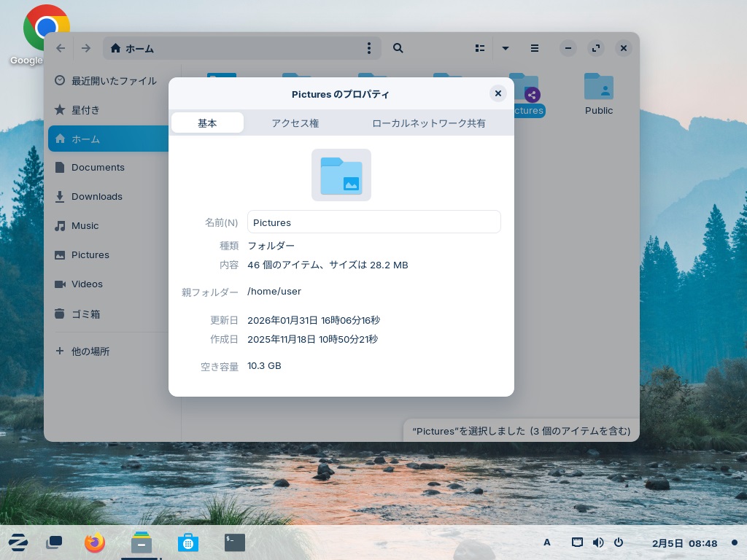Open the search icon in file manager
Screen dimensions: 747x560
click(398, 48)
